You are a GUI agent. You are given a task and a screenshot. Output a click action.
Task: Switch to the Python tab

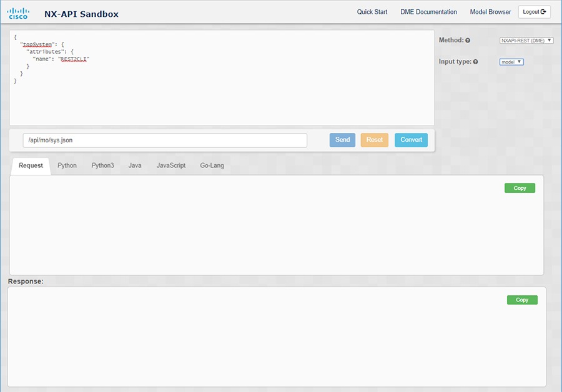point(67,165)
